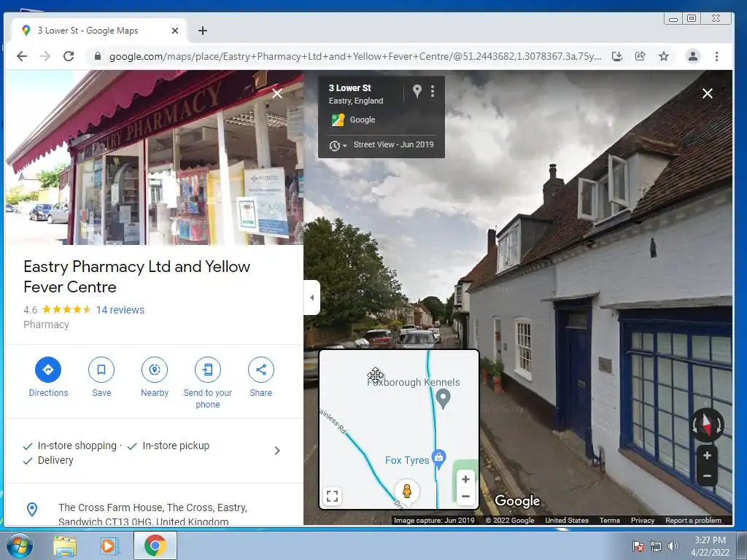This screenshot has width=747, height=560.
Task: Open the Street View date history dropdown
Action: (338, 145)
